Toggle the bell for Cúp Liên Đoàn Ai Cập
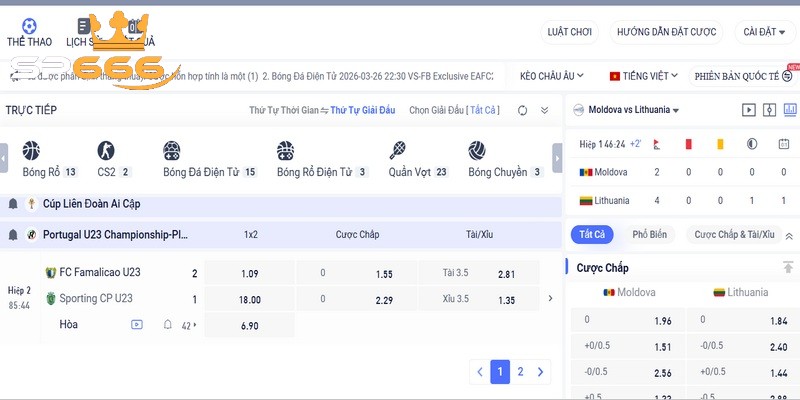The height and width of the screenshot is (400, 800). [13, 204]
